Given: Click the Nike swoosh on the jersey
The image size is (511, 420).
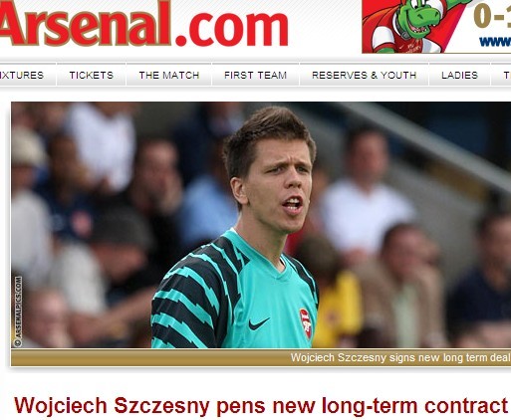Looking at the screenshot, I should (x=259, y=323).
